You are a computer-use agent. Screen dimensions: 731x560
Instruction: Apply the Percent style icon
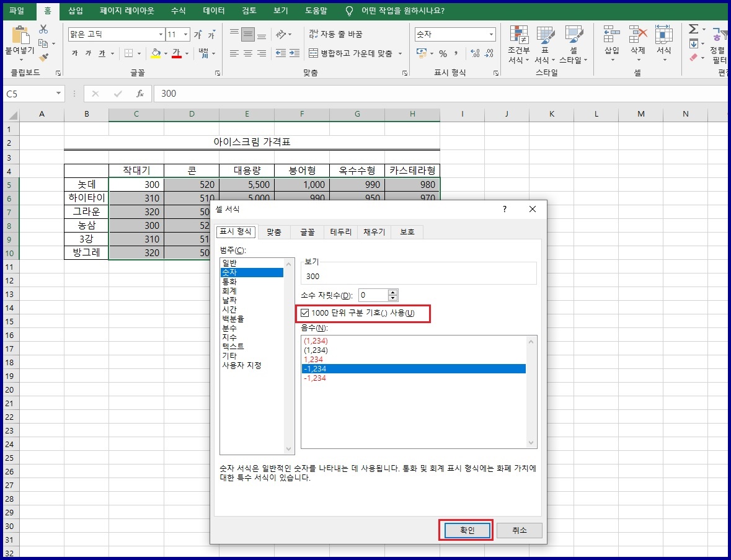[x=443, y=54]
